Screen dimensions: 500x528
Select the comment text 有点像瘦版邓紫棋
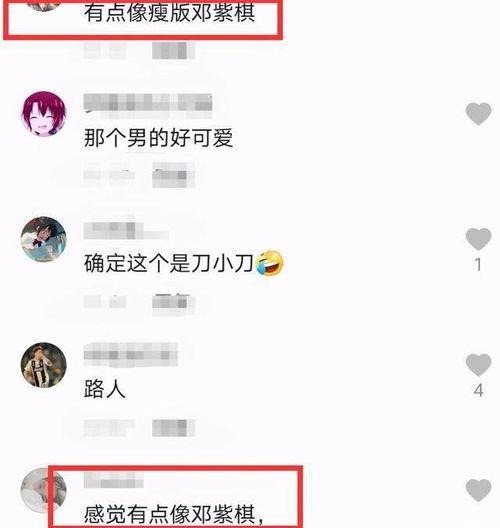[x=169, y=13]
